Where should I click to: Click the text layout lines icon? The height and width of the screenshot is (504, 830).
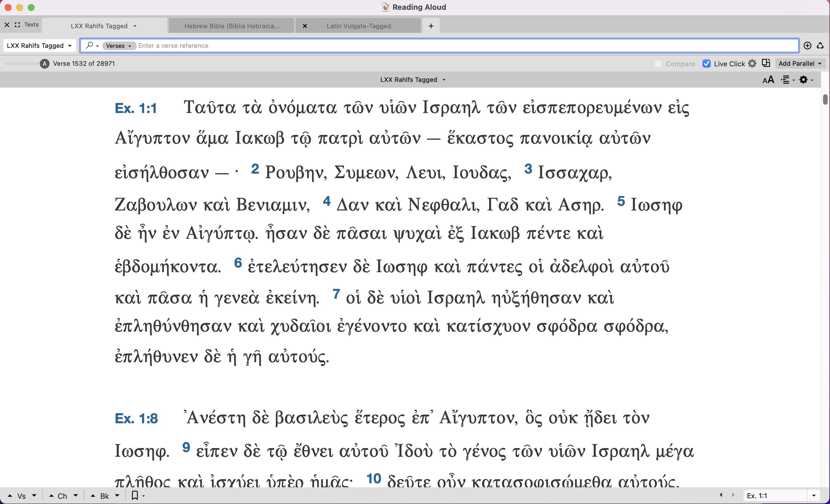click(786, 80)
